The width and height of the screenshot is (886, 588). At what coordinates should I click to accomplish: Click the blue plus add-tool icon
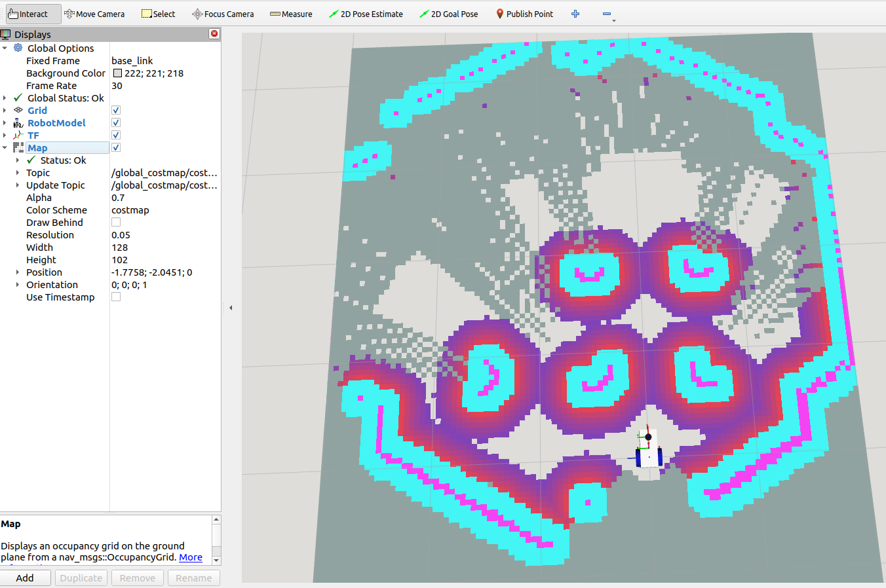(575, 14)
